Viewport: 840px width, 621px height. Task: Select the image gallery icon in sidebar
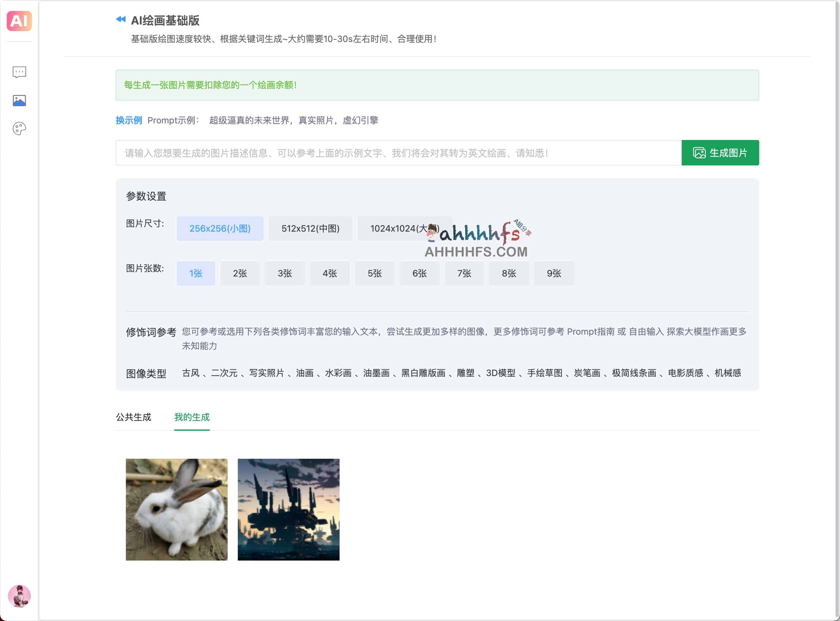[x=19, y=100]
